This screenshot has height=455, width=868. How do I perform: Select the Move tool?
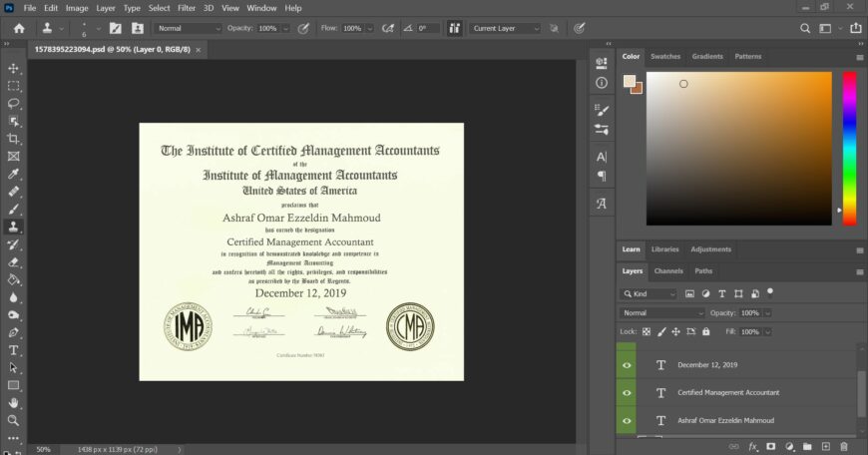pyautogui.click(x=13, y=68)
